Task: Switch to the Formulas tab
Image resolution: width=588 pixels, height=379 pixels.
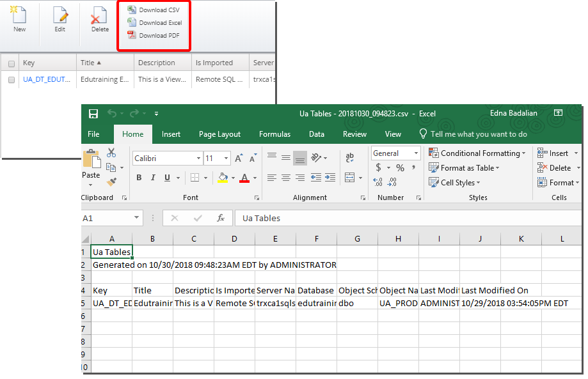Action: pyautogui.click(x=274, y=134)
